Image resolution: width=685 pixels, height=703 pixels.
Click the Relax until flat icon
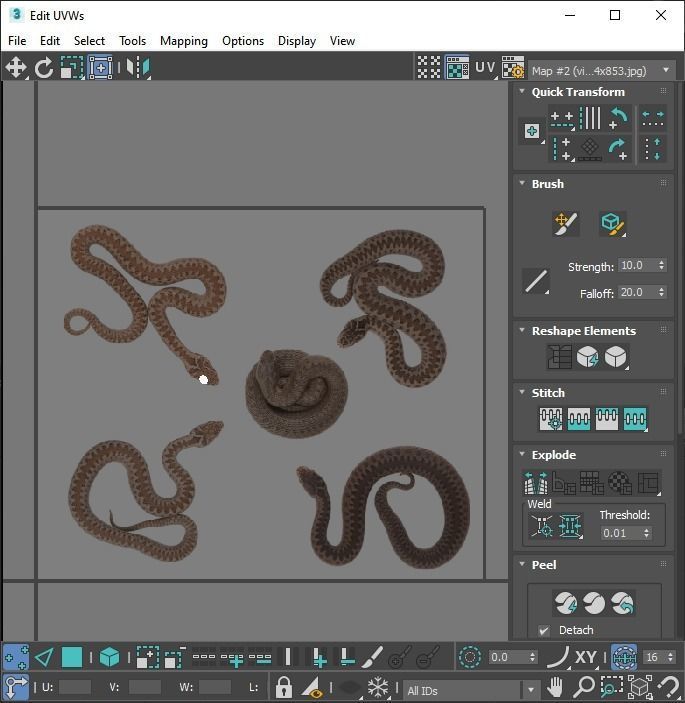click(x=588, y=357)
